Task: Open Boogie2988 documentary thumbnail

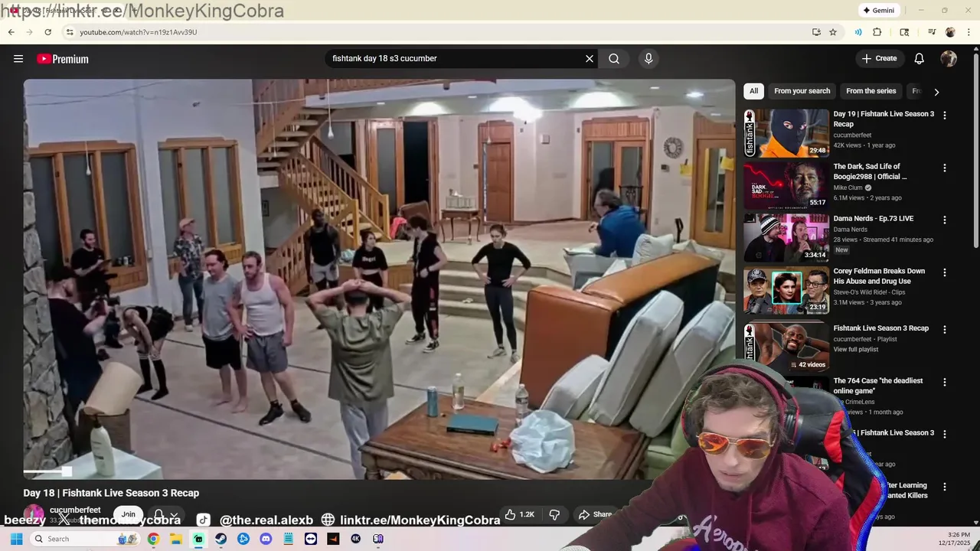Action: pyautogui.click(x=786, y=185)
